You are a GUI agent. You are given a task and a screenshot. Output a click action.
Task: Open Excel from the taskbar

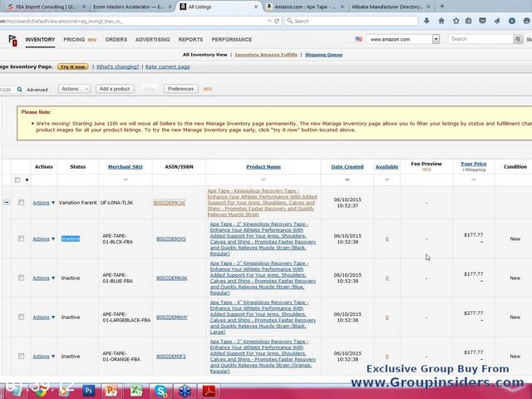click(135, 391)
